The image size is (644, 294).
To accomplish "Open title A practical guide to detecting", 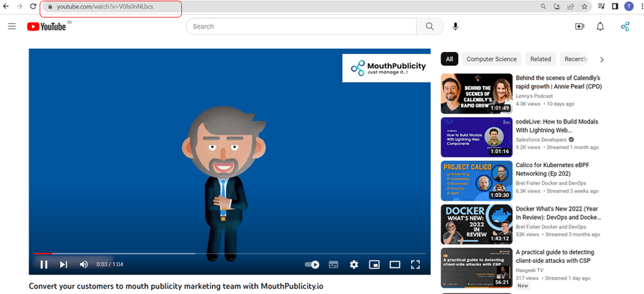I will (555, 256).
